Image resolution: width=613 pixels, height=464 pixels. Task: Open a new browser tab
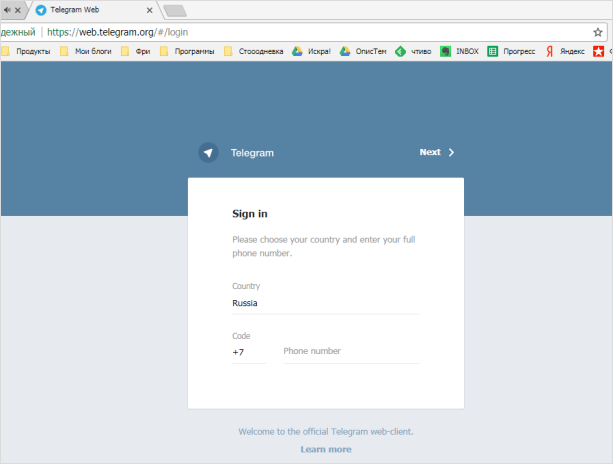click(175, 11)
